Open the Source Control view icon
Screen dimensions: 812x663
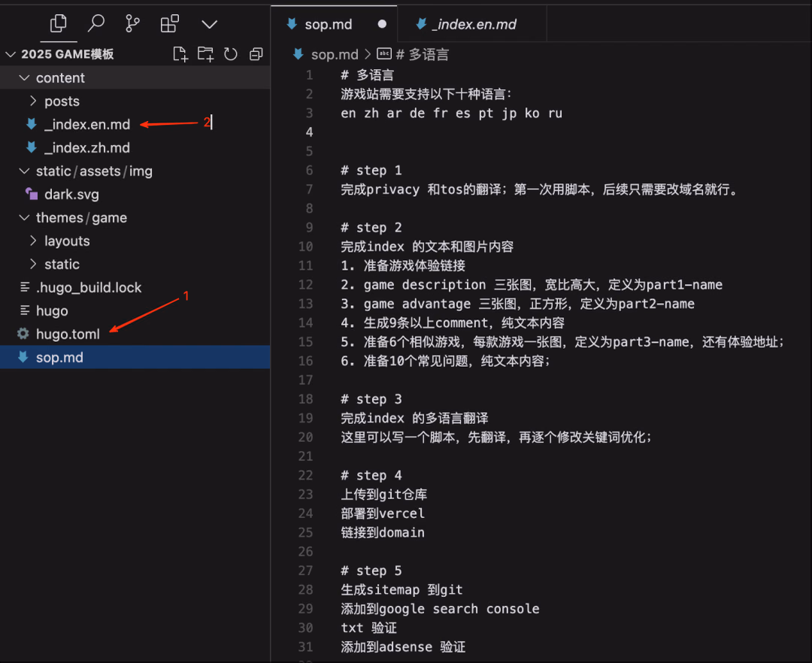pos(132,24)
